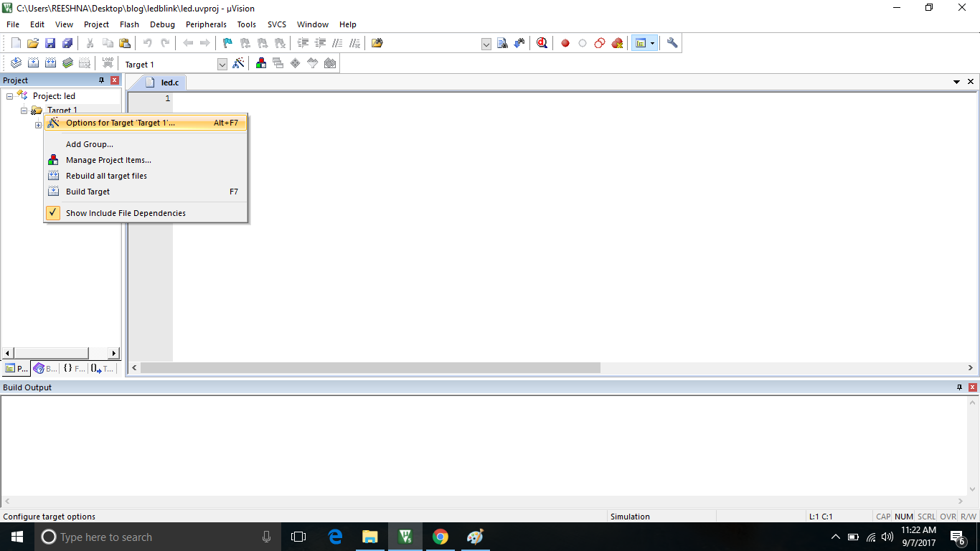Click the Find document search icon
The height and width of the screenshot is (551, 980).
[502, 43]
